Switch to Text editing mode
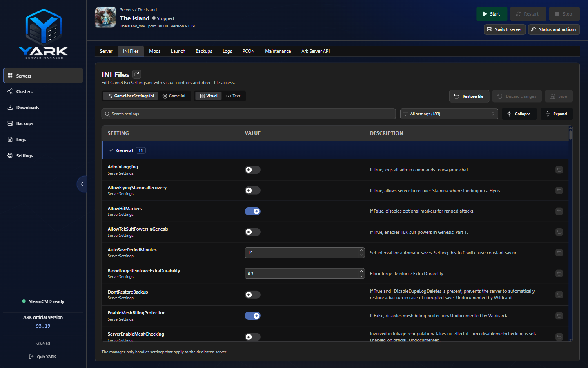This screenshot has width=588, height=368. click(233, 96)
